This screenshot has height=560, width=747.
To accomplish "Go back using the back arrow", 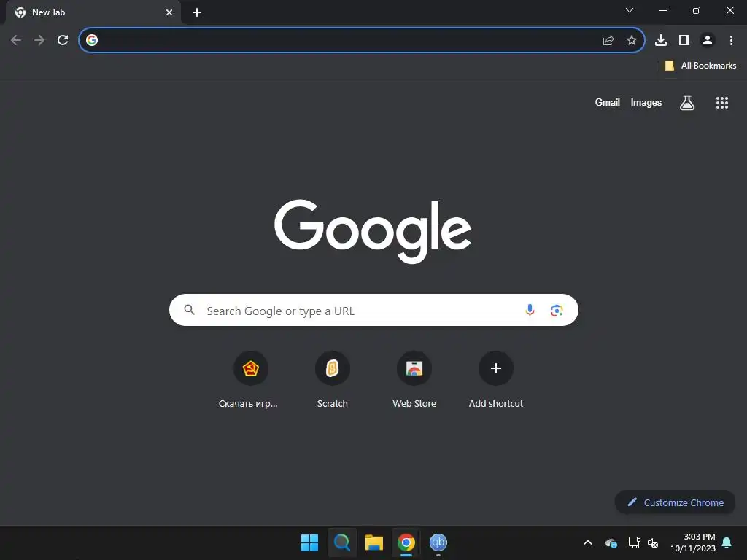I will (x=16, y=40).
